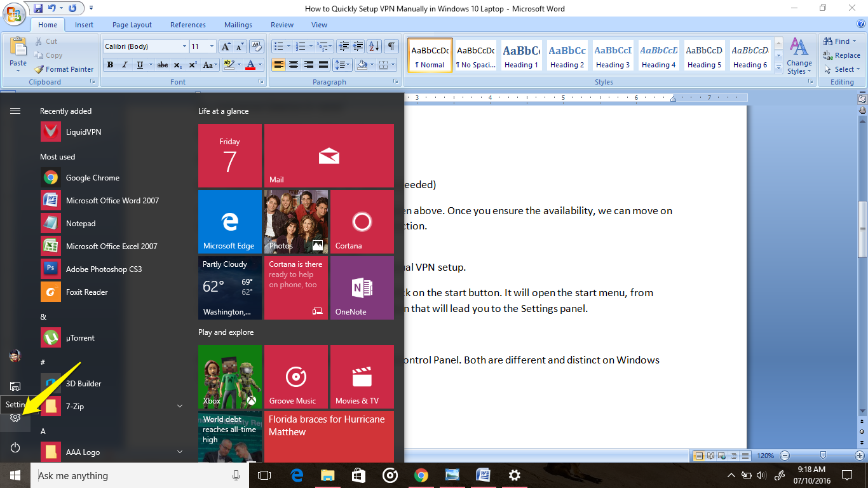Switch to the Mailings tab
The image size is (868, 488).
[238, 25]
